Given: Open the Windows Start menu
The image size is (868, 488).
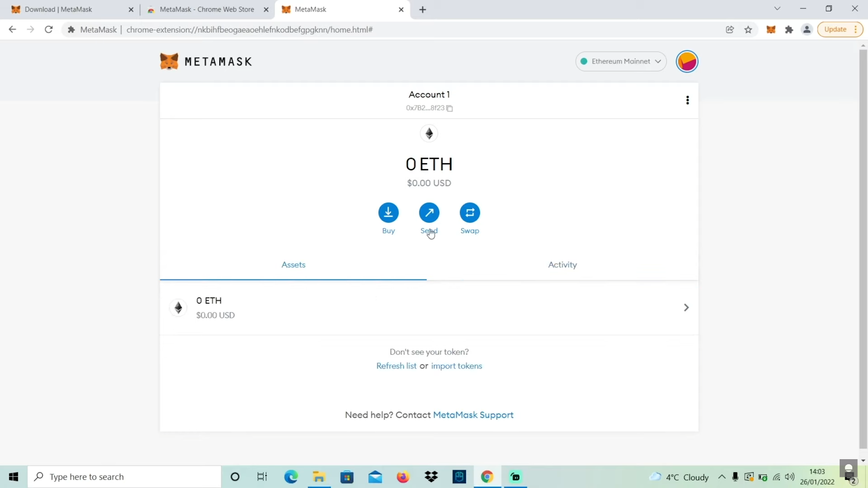Looking at the screenshot, I should (x=14, y=477).
